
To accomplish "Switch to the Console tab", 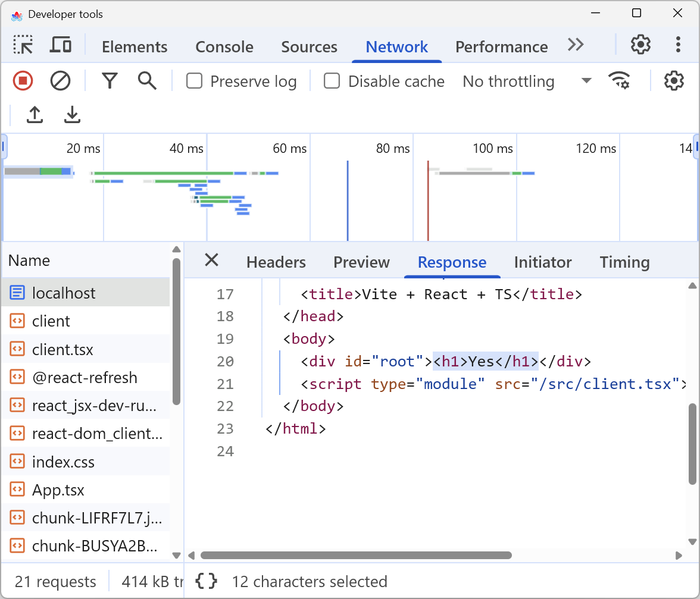I will click(224, 47).
